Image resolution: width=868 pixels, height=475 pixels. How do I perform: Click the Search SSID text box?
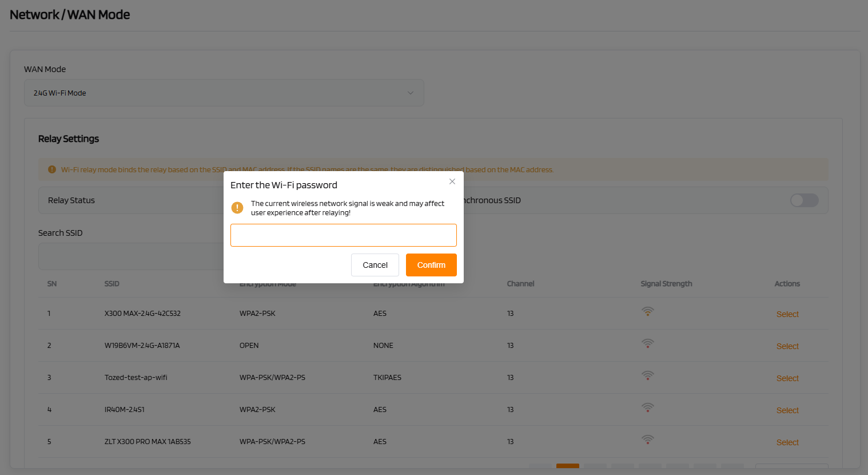pos(130,256)
